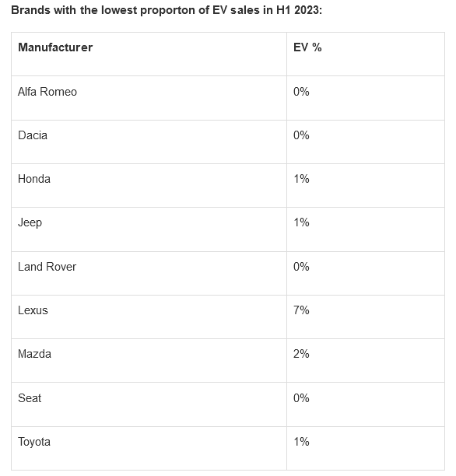Click Honda's 1% EV value
Image resolution: width=456 pixels, height=476 pixels.
(301, 179)
